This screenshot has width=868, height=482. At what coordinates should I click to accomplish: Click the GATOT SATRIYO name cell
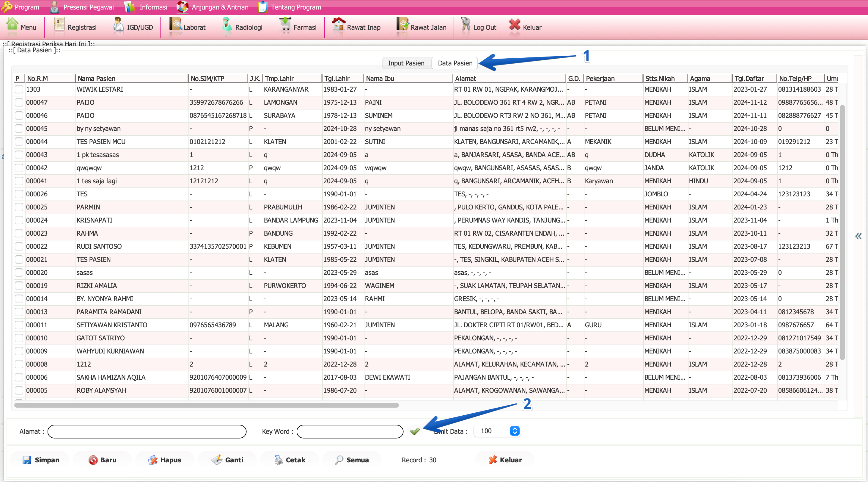tap(132, 338)
